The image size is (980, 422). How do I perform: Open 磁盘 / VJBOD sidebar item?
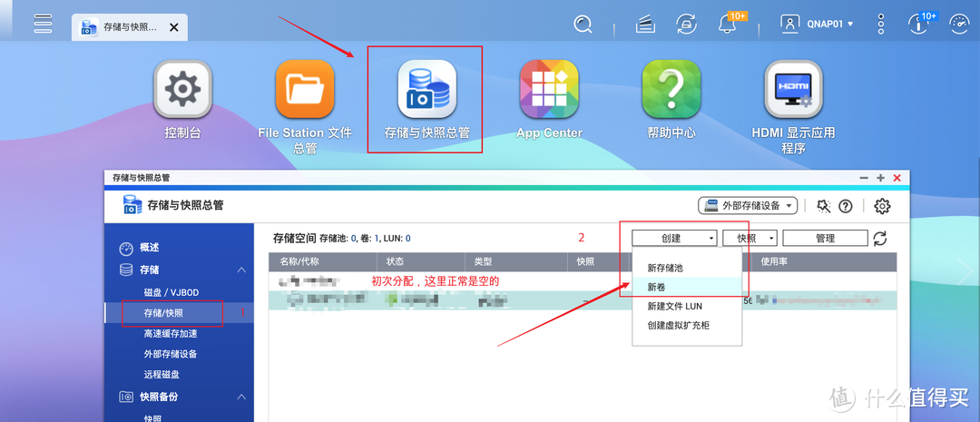171,292
